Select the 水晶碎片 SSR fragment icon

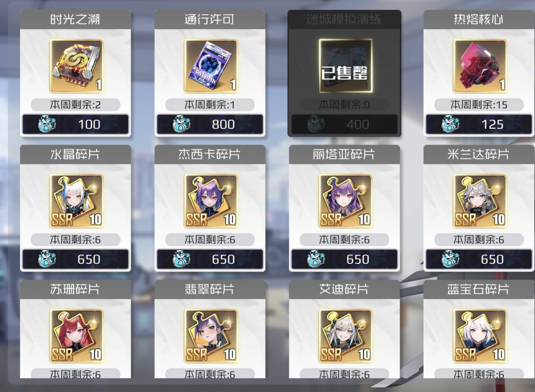pyautogui.click(x=76, y=201)
